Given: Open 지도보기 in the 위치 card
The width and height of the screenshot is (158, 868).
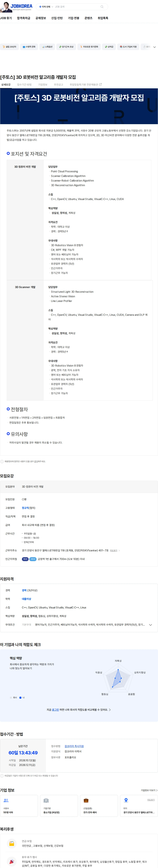Looking at the screenshot, I should [x=151, y=800].
